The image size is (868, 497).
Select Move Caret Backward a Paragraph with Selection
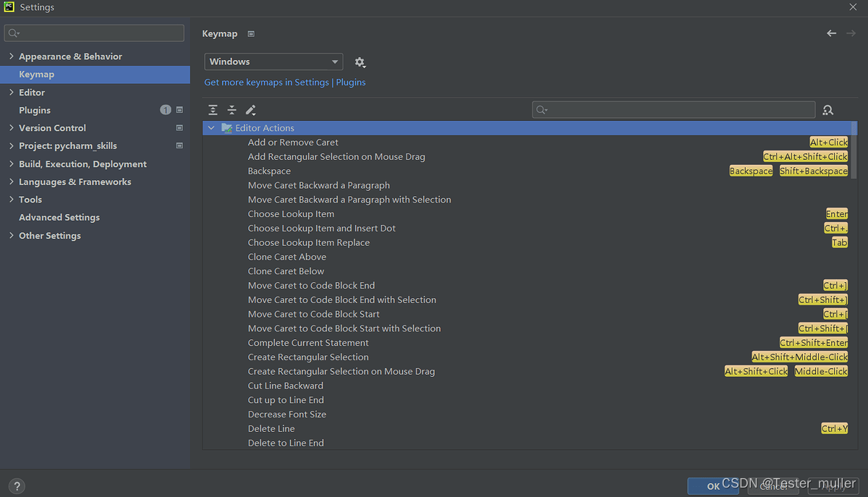point(349,200)
